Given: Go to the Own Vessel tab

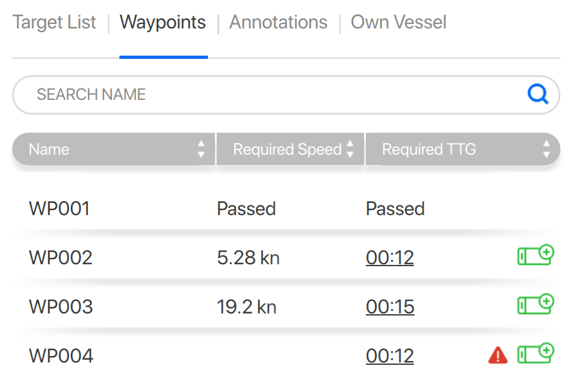Looking at the screenshot, I should [399, 23].
